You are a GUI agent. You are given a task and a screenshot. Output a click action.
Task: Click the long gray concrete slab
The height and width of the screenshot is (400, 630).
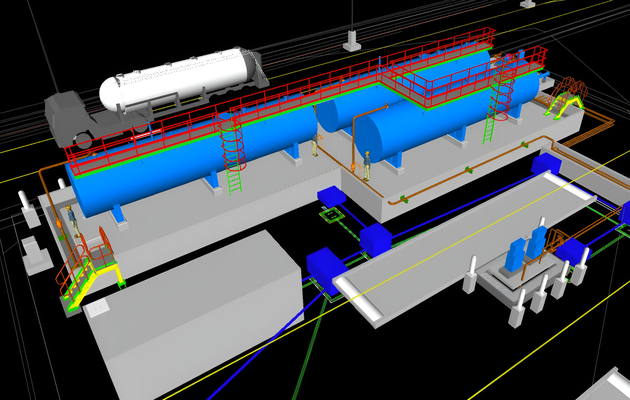(460, 250)
